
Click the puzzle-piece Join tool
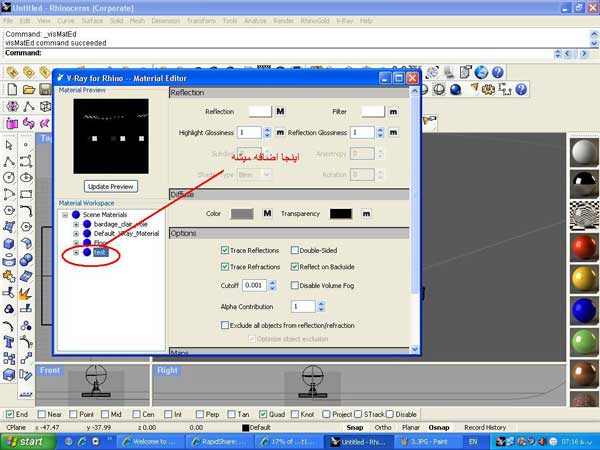tap(9, 276)
